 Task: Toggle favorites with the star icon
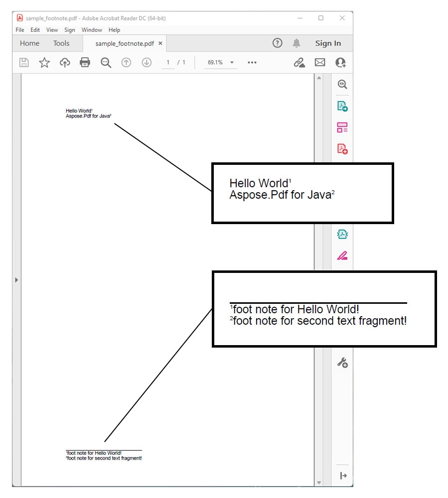(44, 62)
